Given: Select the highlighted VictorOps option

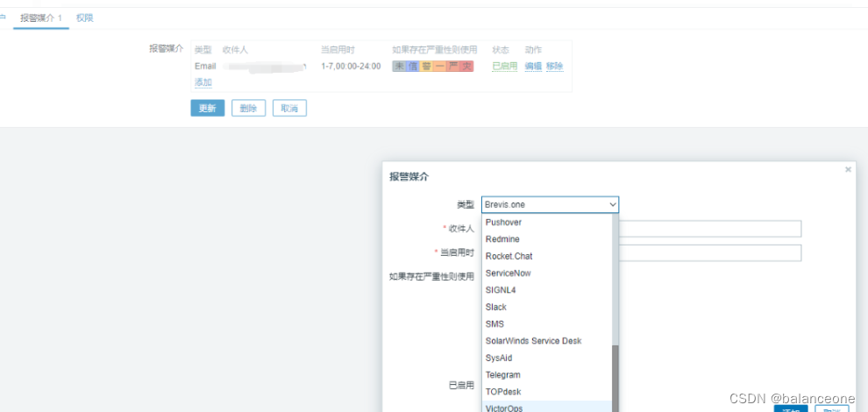Looking at the screenshot, I should pos(546,407).
